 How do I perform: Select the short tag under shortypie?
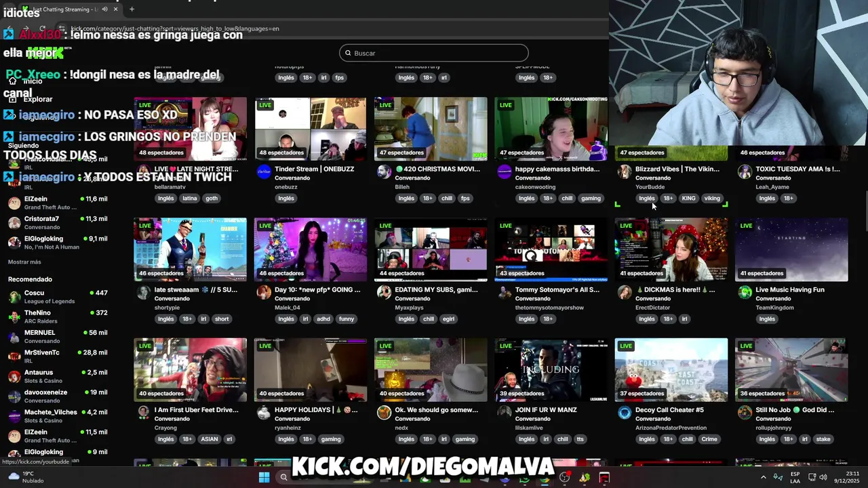(x=222, y=319)
